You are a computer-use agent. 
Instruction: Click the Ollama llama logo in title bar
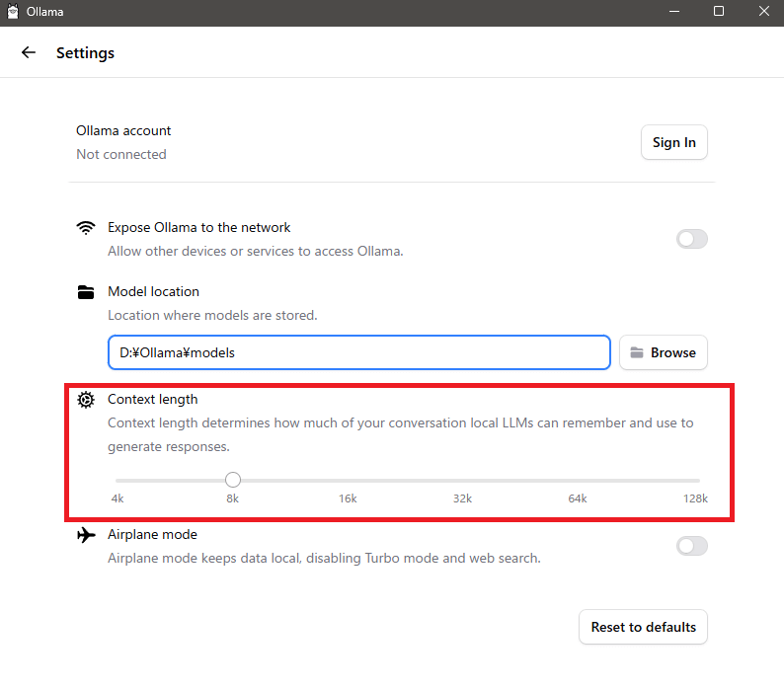tap(13, 12)
